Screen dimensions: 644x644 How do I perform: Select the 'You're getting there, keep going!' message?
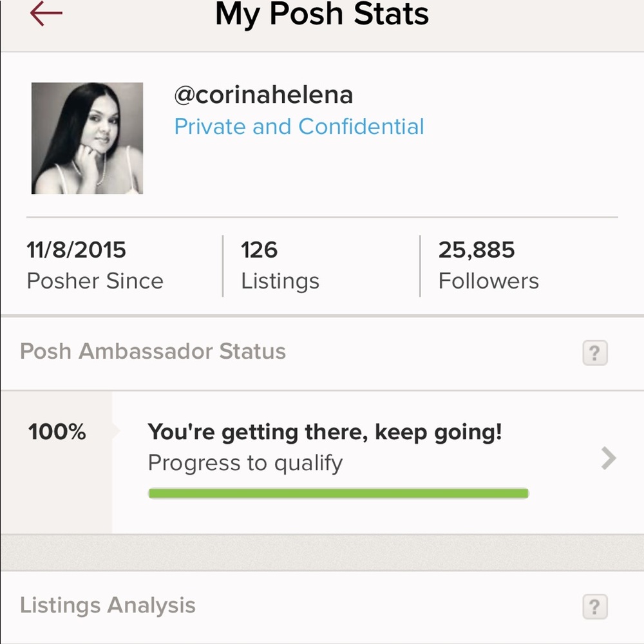click(x=326, y=431)
